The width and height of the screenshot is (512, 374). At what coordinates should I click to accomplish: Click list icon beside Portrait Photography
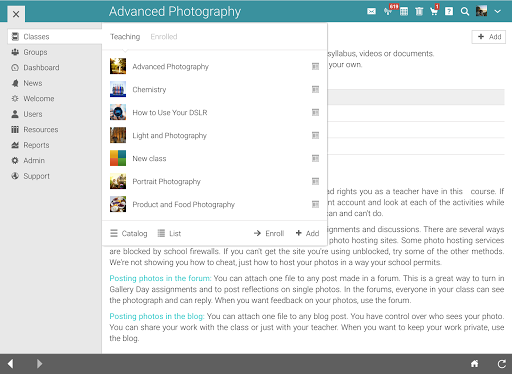[315, 181]
